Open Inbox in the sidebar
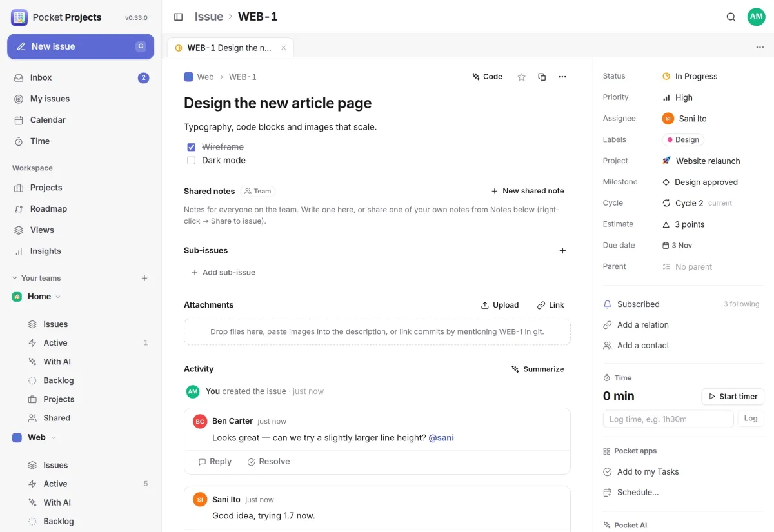774x532 pixels. 81,77
